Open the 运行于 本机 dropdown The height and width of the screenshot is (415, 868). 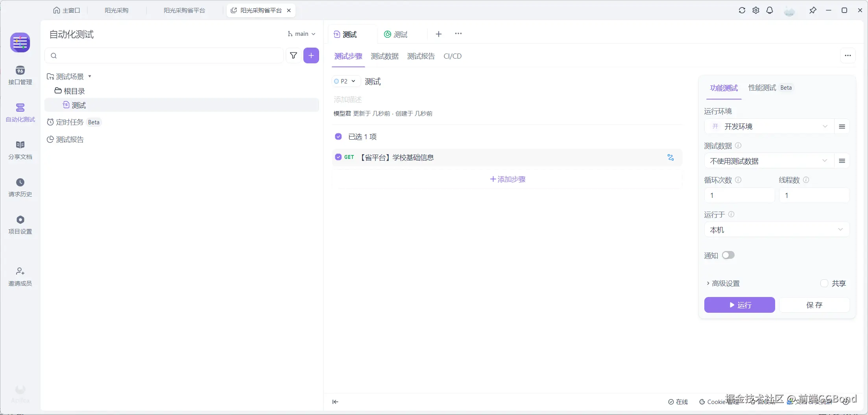(x=777, y=230)
